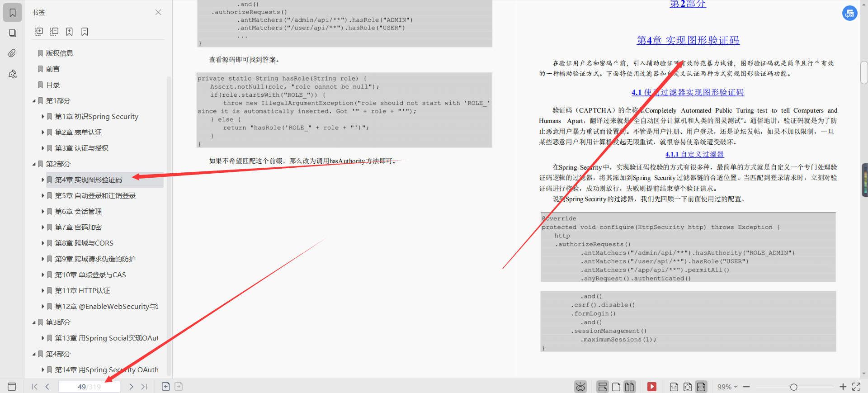Click the page number field showing 49/319
Image resolution: width=868 pixels, height=393 pixels.
point(89,387)
